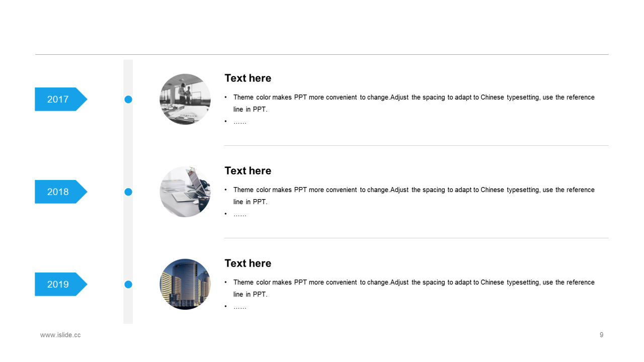644x362 pixels.
Task: Click the 2017 theme color description paragraph
Action: 410,103
